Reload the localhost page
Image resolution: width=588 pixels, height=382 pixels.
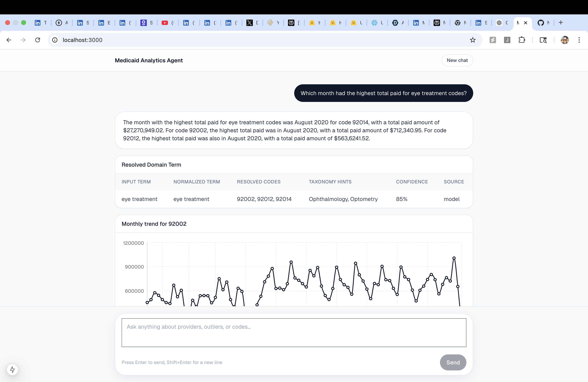[x=38, y=40]
